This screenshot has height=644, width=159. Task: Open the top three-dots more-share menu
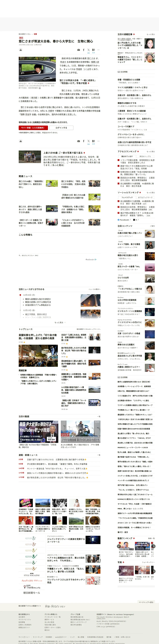(98, 50)
